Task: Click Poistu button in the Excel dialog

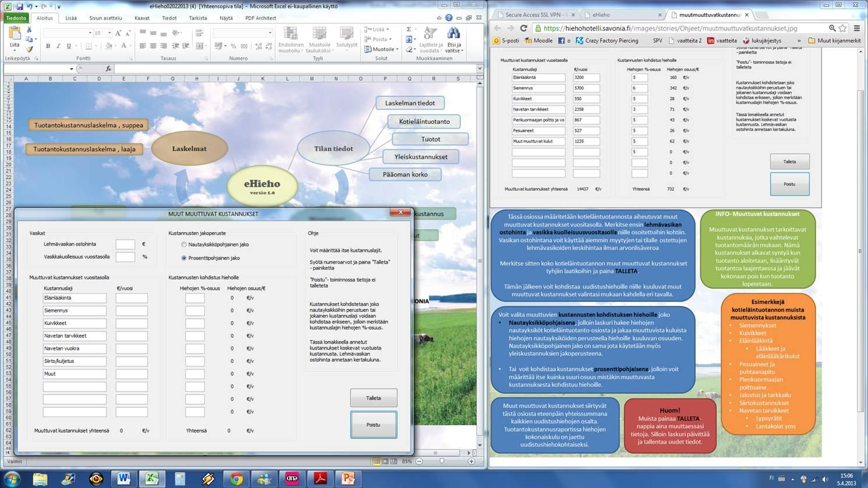Action: pyautogui.click(x=373, y=425)
